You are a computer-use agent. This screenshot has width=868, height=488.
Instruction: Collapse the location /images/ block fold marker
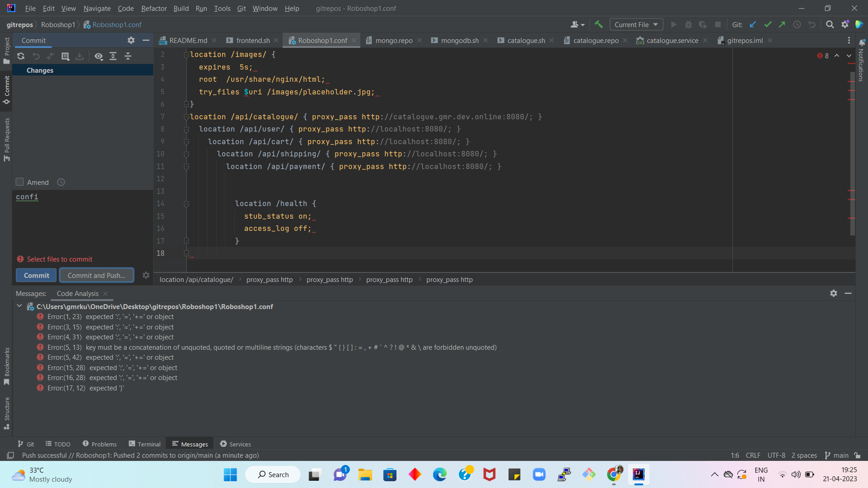point(186,55)
